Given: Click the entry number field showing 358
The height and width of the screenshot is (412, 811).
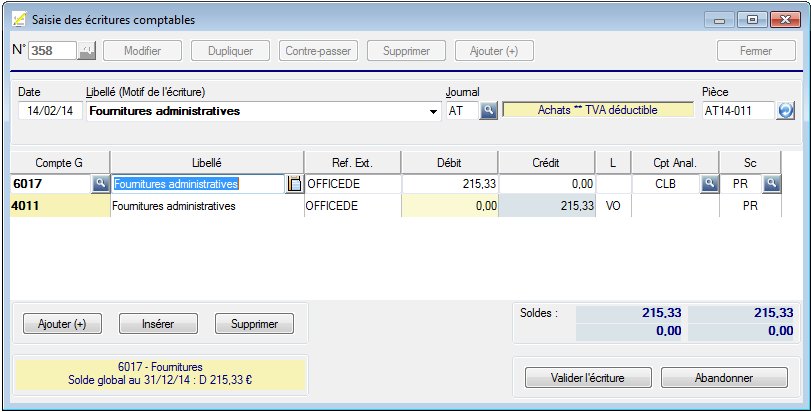Looking at the screenshot, I should (x=52, y=51).
